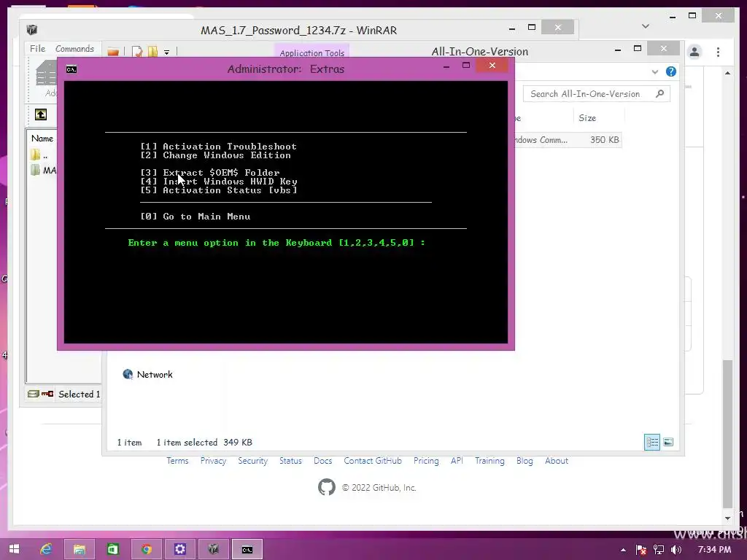Show hidden tray icons arrow

623,550
